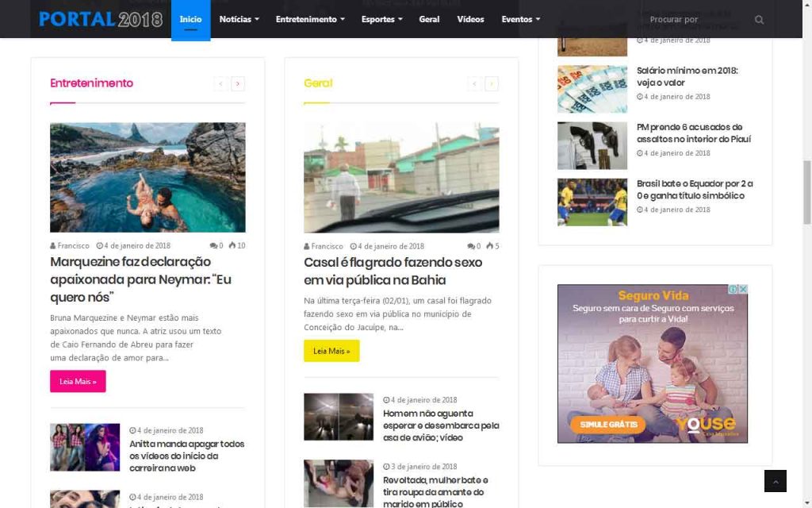The image size is (812, 508).
Task: Click the search magnifier icon
Action: point(759,20)
